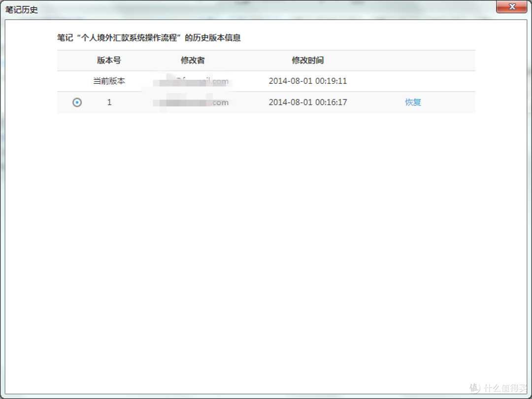Click the 版本号 column header
This screenshot has height=399, width=532.
(x=109, y=61)
